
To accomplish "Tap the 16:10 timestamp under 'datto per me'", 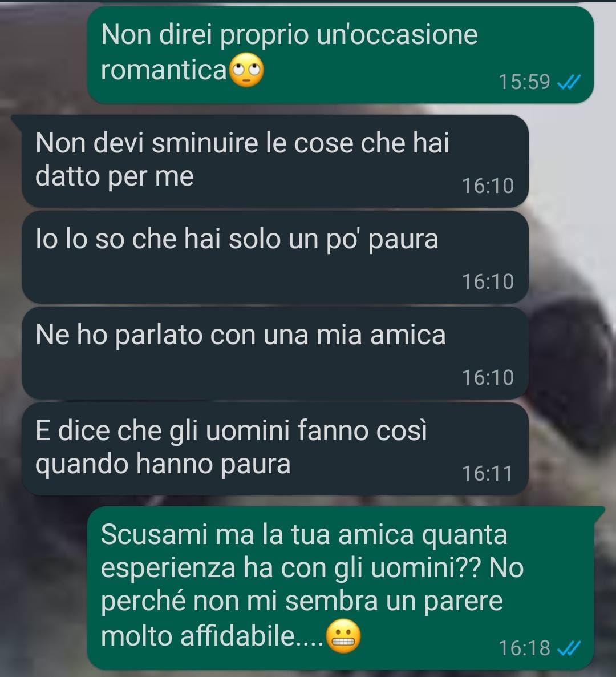I will [488, 186].
